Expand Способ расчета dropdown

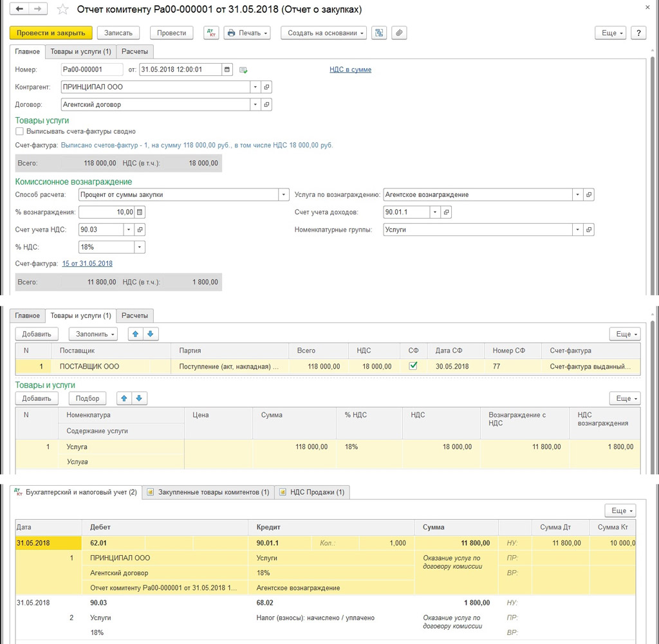point(284,194)
